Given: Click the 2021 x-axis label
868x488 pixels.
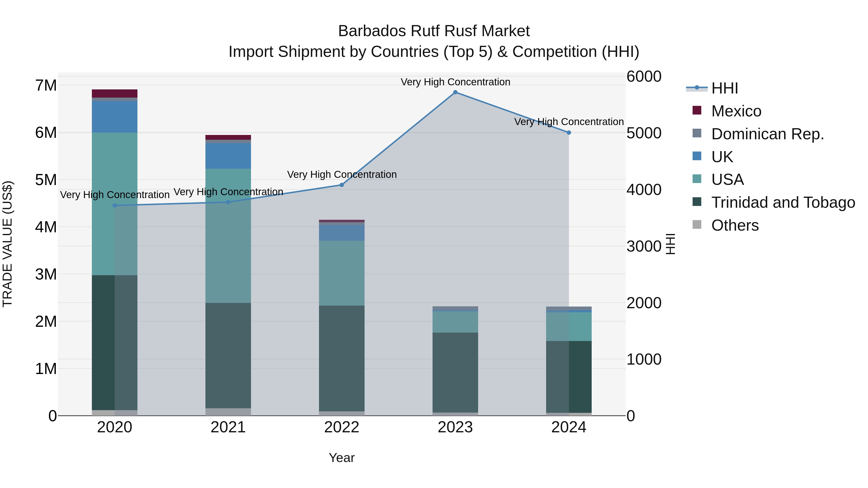Looking at the screenshot, I should pos(228,427).
